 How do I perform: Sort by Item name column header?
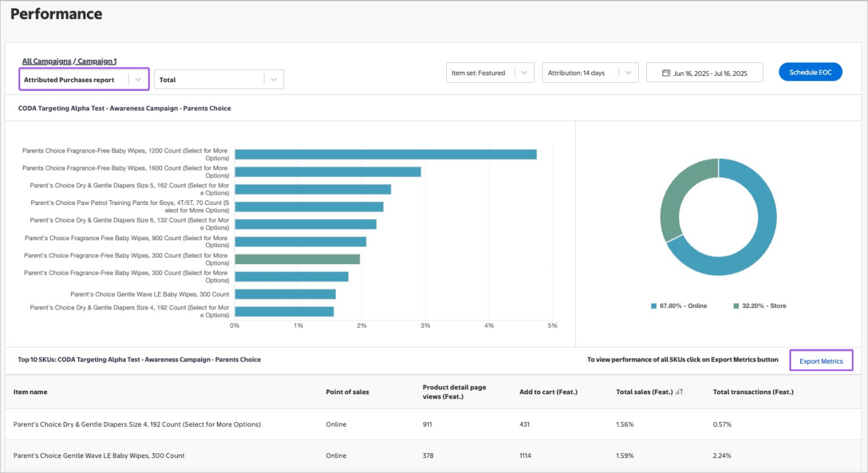point(31,392)
